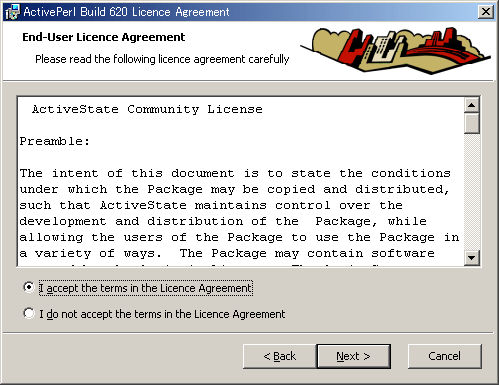Click the 'I accept the terms' label text
The width and height of the screenshot is (499, 385).
146,288
